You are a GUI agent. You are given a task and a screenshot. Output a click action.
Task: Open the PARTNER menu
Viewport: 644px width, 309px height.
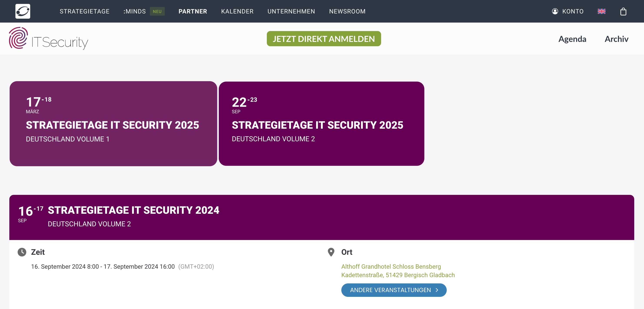pos(193,11)
